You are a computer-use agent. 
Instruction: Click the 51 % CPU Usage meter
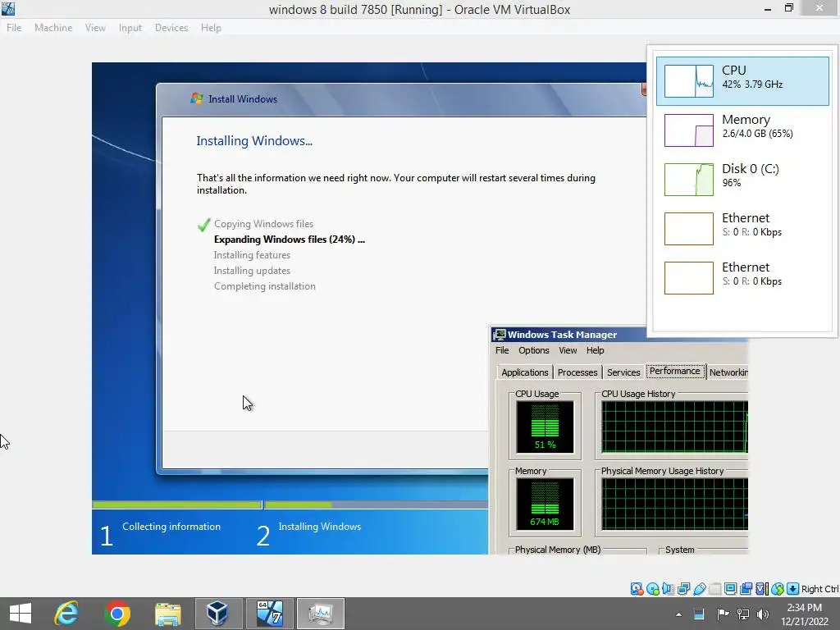545,427
